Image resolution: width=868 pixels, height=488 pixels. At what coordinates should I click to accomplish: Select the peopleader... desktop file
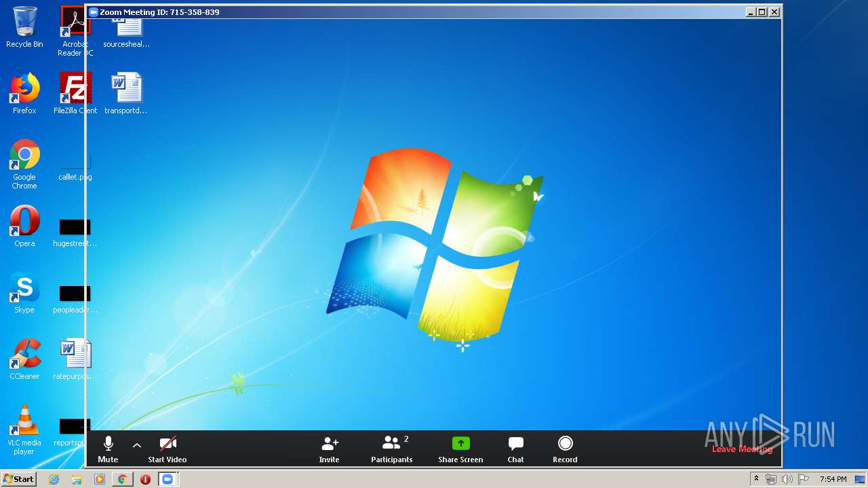pos(75,298)
